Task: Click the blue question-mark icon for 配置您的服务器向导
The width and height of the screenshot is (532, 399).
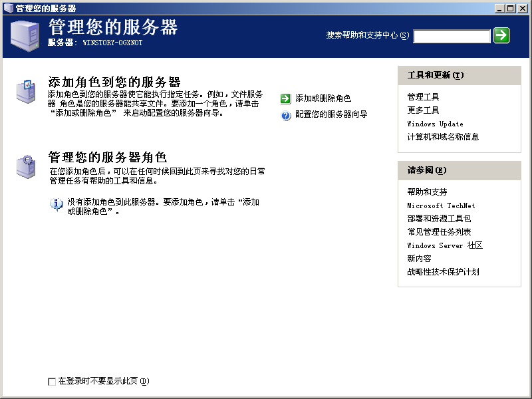Action: click(x=286, y=113)
